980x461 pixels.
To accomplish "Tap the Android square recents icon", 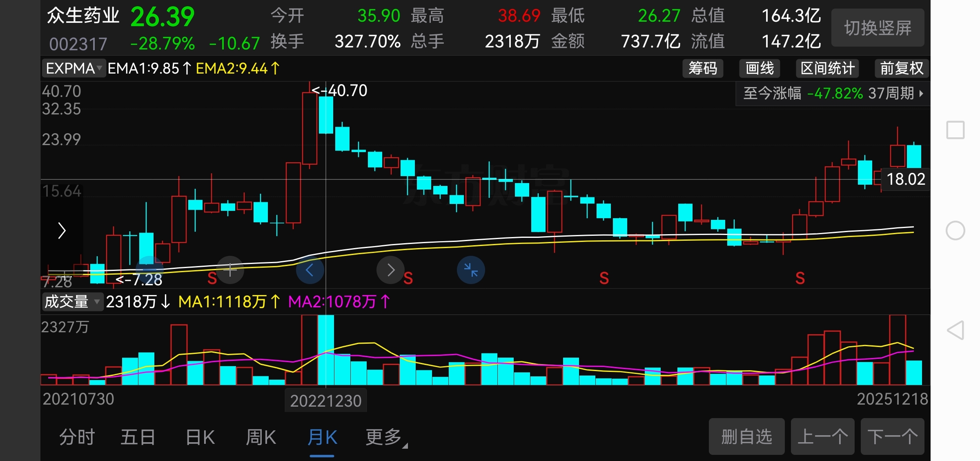I will (955, 130).
